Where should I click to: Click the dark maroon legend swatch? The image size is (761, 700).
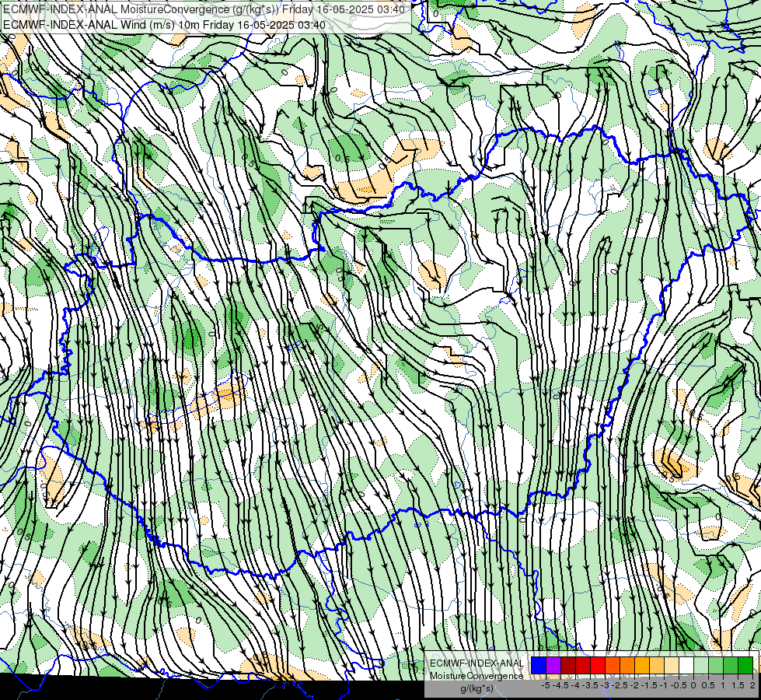coord(568,665)
